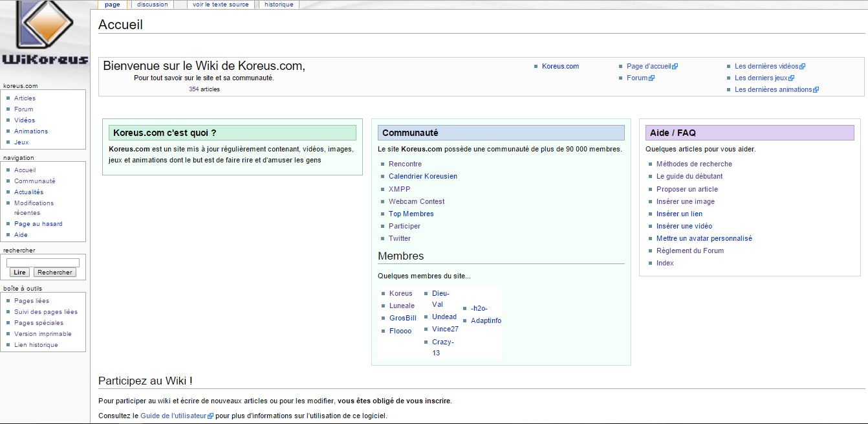Go to Page au hasard
The height and width of the screenshot is (424, 868).
pos(38,224)
